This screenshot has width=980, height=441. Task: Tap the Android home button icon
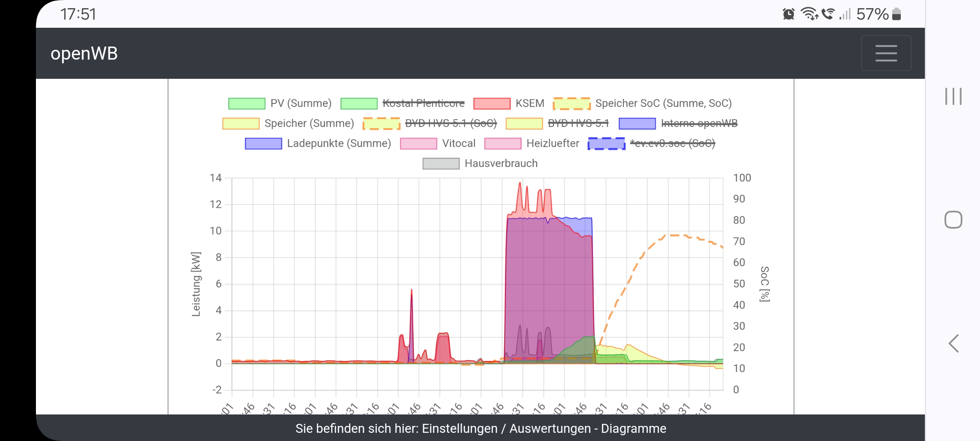click(953, 220)
